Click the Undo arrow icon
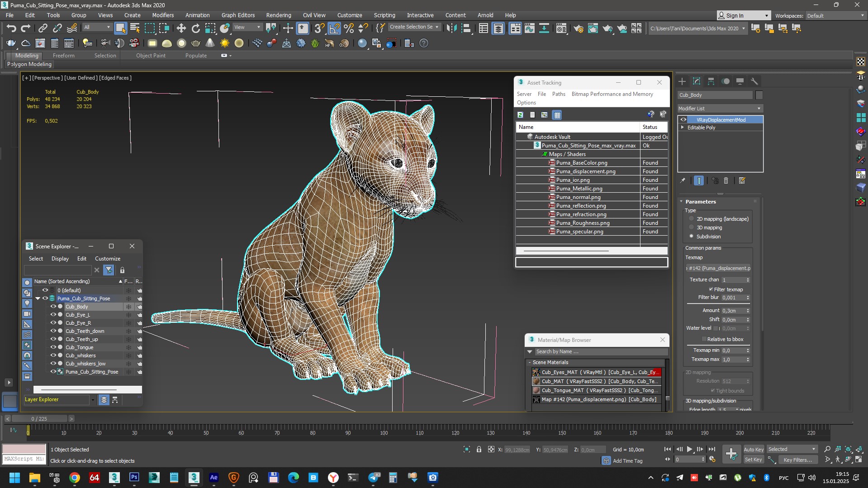Image resolution: width=868 pixels, height=488 pixels. (x=11, y=28)
